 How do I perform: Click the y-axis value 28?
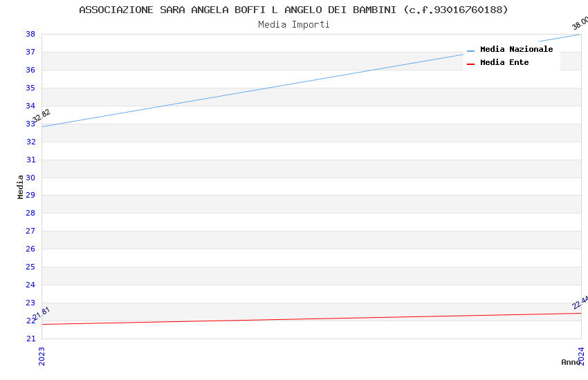30,213
